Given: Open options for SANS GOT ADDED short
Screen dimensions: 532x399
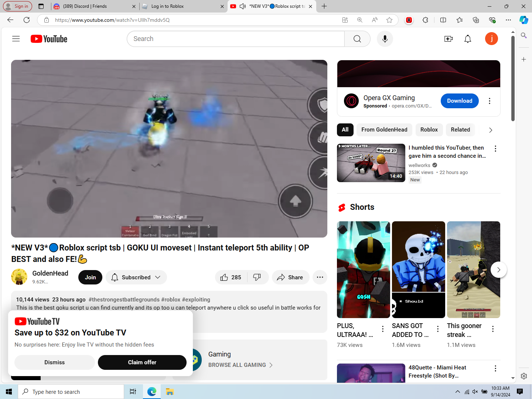Looking at the screenshot, I should pyautogui.click(x=438, y=329).
